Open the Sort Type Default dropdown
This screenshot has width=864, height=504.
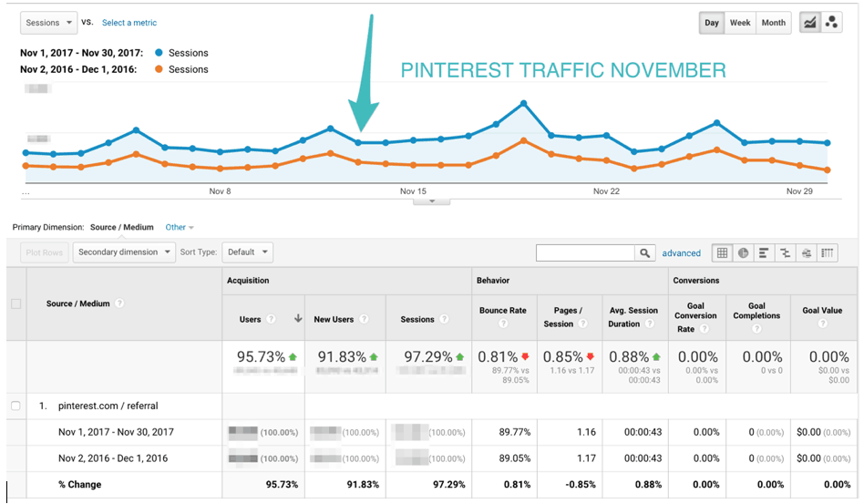tap(247, 252)
